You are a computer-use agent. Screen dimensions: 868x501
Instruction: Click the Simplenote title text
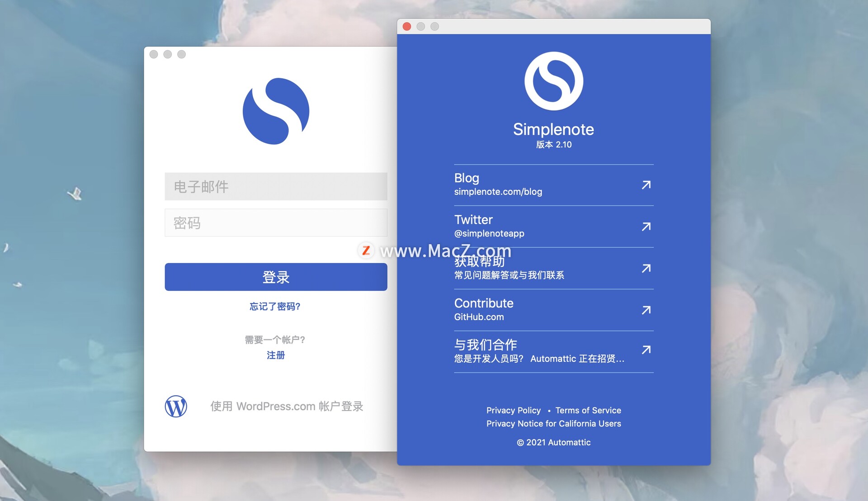[554, 129]
